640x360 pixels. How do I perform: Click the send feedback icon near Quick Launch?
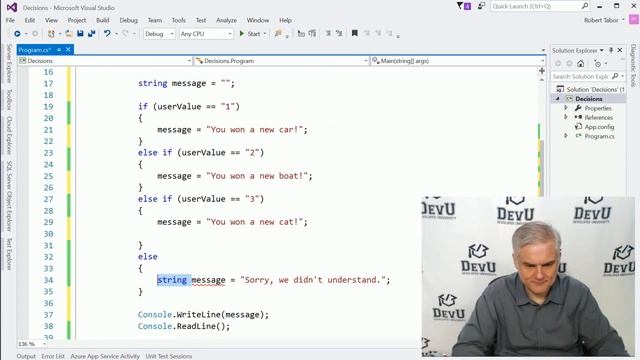click(482, 6)
